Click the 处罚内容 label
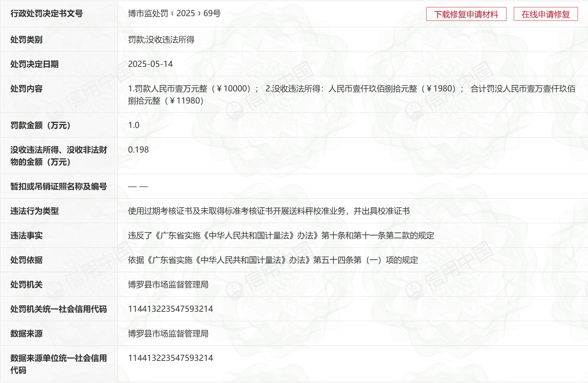This screenshot has width=588, height=383. pos(26,89)
